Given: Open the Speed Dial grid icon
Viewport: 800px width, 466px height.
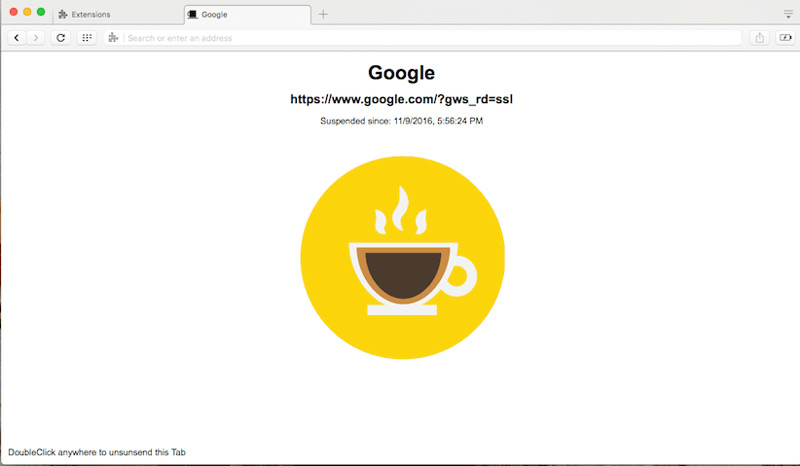Looking at the screenshot, I should pyautogui.click(x=87, y=38).
